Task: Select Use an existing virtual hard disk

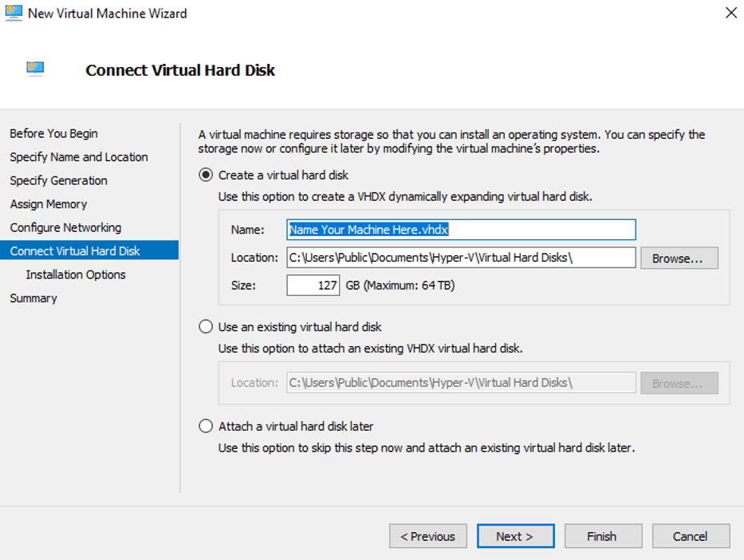Action: tap(206, 326)
